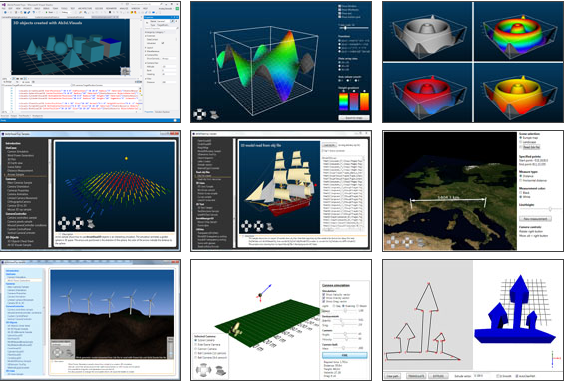The width and height of the screenshot is (565, 382).
Task: Open the rainbow-colored surface model view
Action: coord(519,31)
